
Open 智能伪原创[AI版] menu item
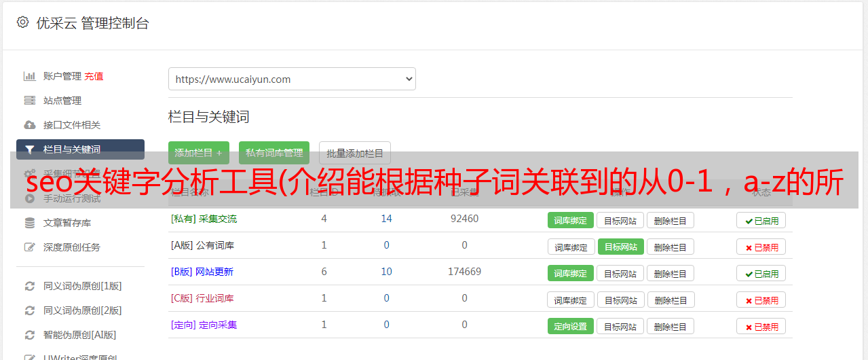(80, 335)
